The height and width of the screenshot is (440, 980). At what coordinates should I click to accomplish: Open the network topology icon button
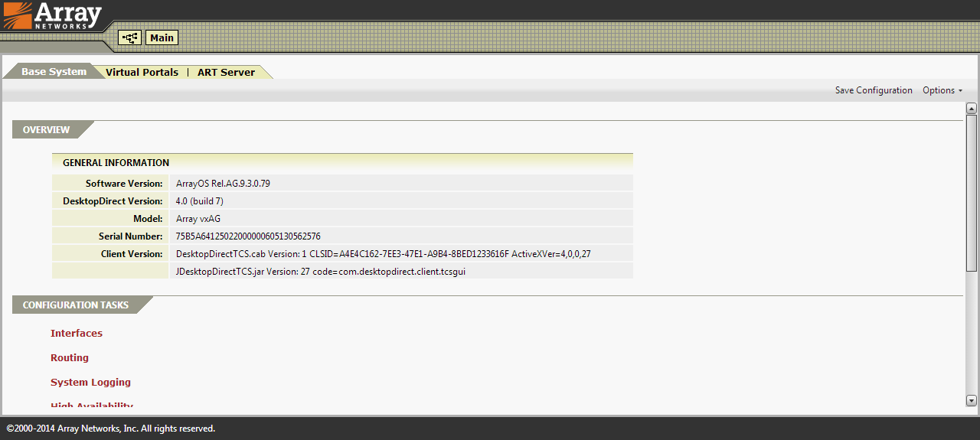pos(129,37)
